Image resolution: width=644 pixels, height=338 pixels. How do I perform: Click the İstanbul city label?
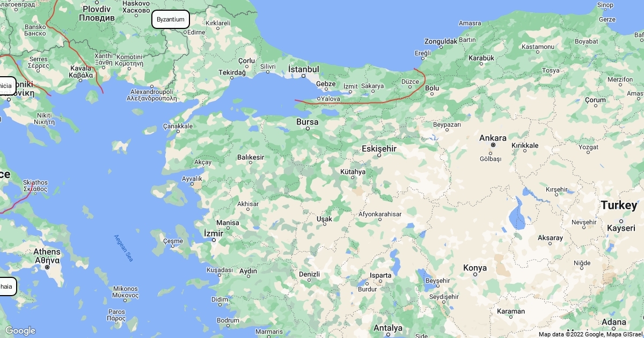304,69
